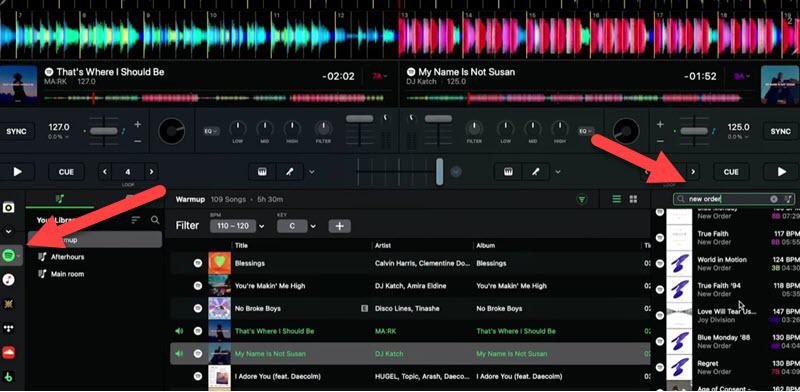Click the left deck pitch slider
Image resolution: width=800 pixels, height=392 pixels.
[104, 131]
